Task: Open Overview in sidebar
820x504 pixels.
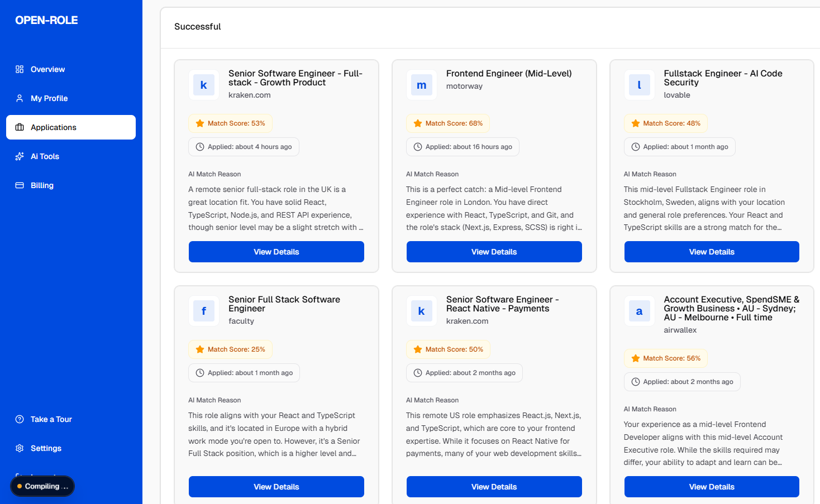Action: [71, 69]
